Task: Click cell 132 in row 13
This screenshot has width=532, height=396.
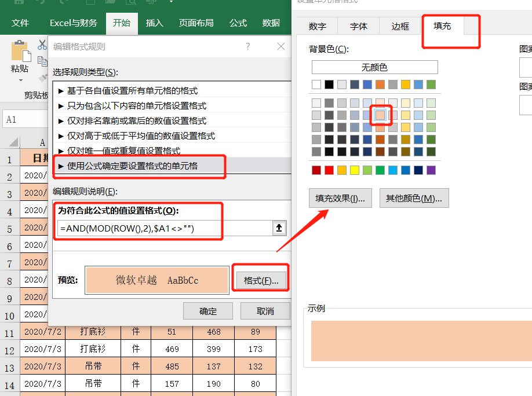Action: (255, 366)
